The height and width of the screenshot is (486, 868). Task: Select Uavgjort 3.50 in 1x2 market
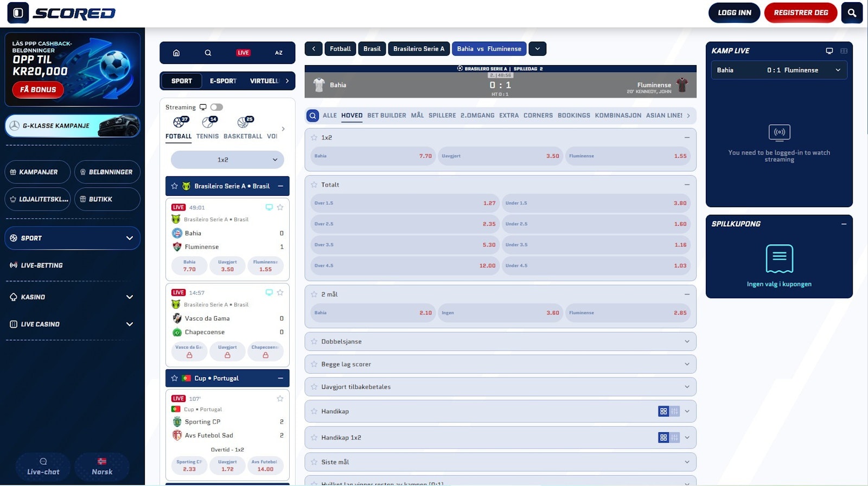click(500, 156)
